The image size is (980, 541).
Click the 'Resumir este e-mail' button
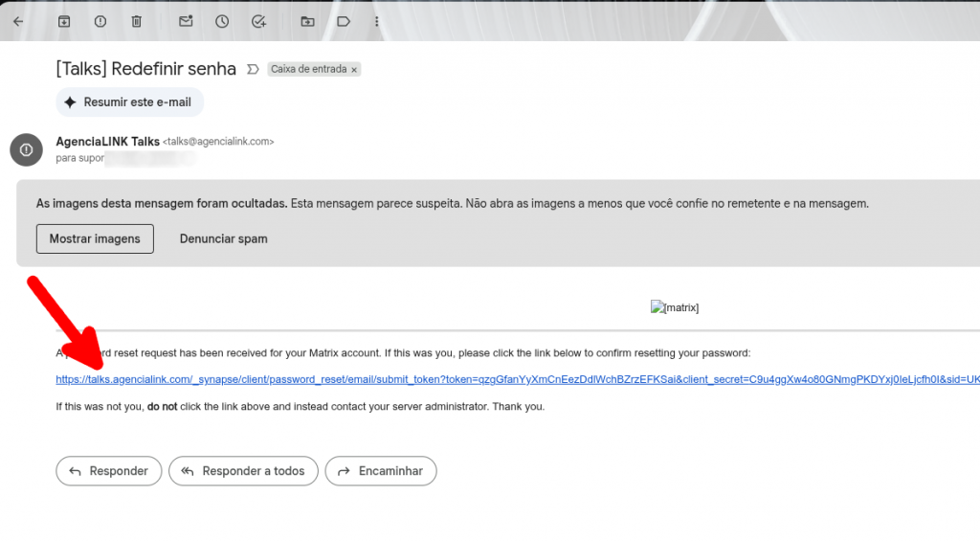[129, 102]
